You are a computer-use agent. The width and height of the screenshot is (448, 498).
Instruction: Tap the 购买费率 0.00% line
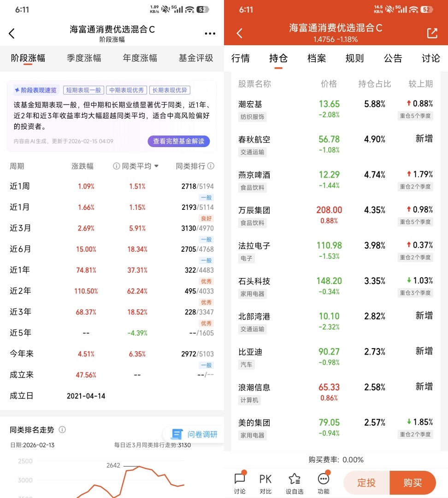(x=336, y=460)
